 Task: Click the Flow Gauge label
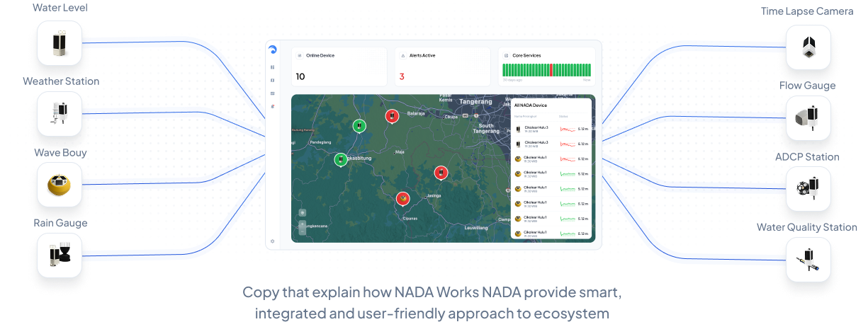click(x=808, y=86)
